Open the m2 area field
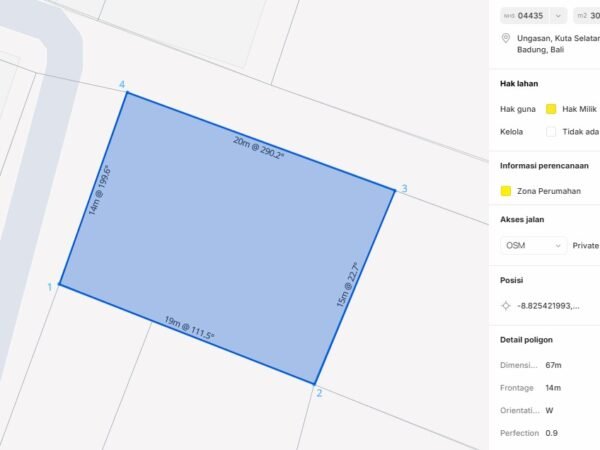The image size is (600, 450). (587, 15)
